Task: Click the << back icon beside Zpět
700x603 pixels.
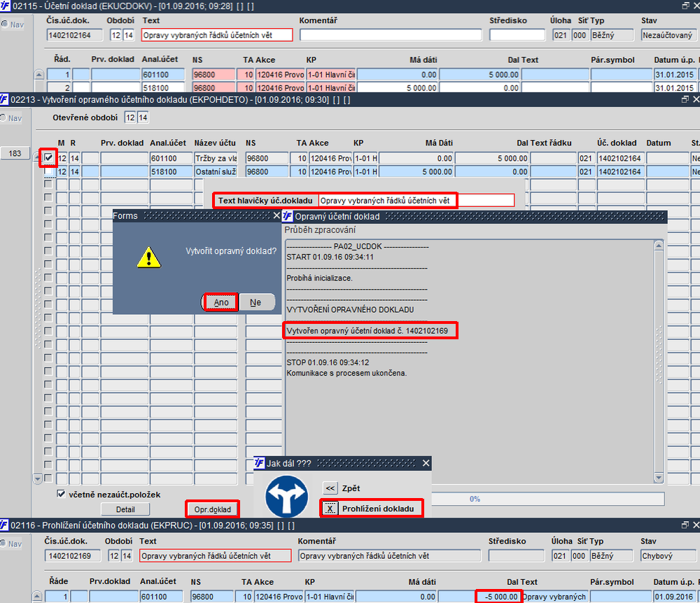Action: coord(330,488)
